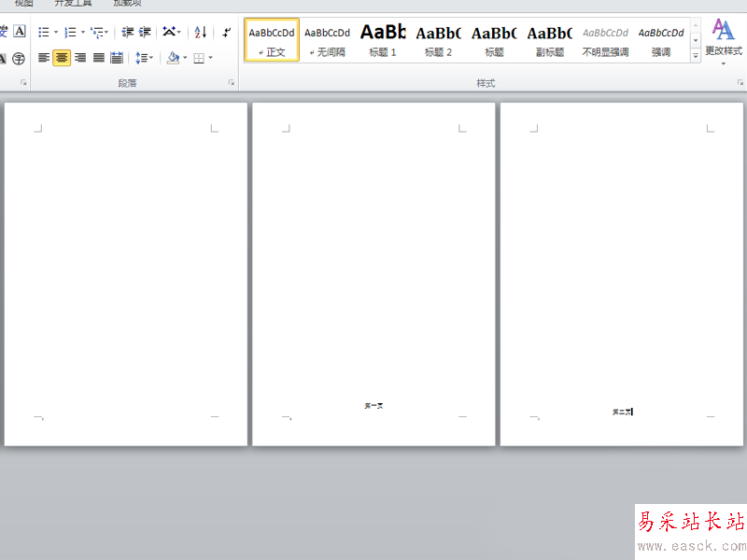This screenshot has height=560, width=747.
Task: Apply paragraph shading with the paint bucket
Action: pos(174,58)
